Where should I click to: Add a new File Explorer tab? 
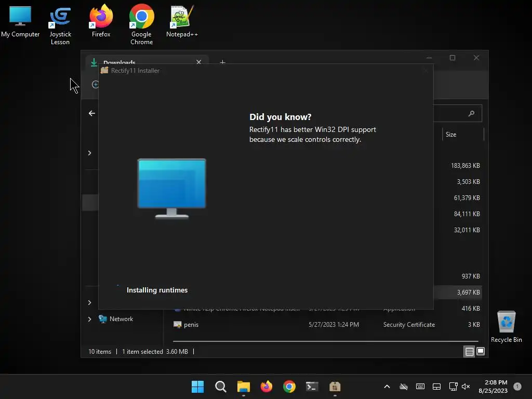click(x=222, y=62)
